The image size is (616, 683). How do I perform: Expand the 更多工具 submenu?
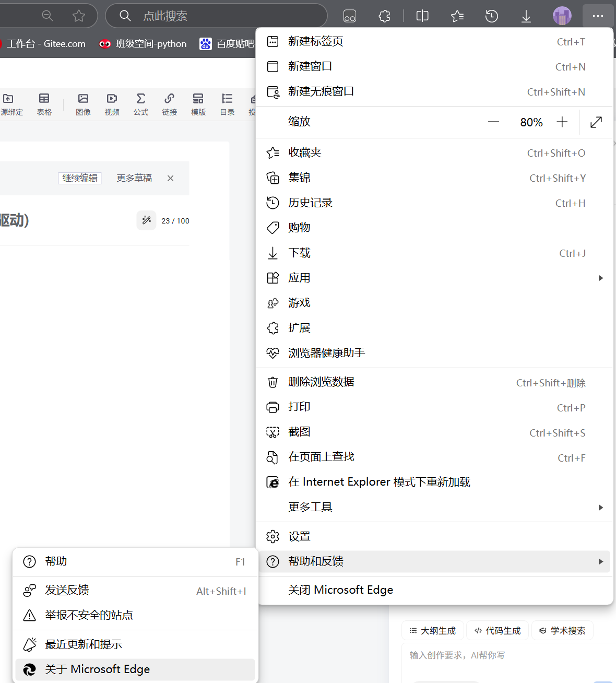click(434, 507)
